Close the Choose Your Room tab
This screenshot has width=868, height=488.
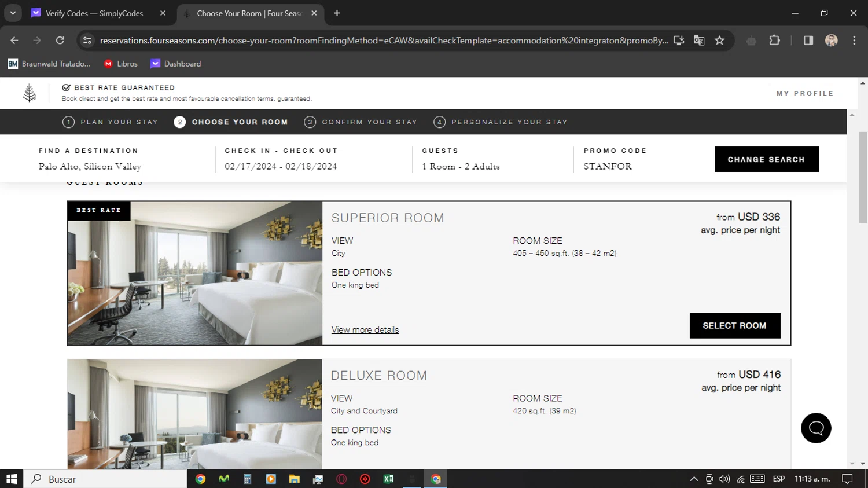pos(314,13)
